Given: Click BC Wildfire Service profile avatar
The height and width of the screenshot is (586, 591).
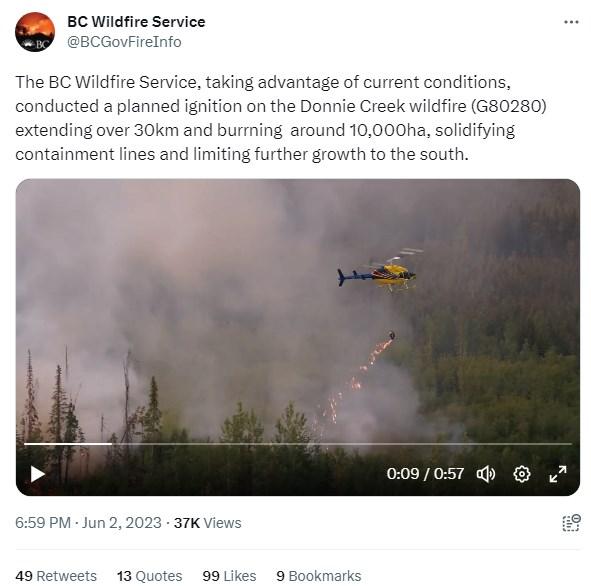Looking at the screenshot, I should (x=35, y=32).
